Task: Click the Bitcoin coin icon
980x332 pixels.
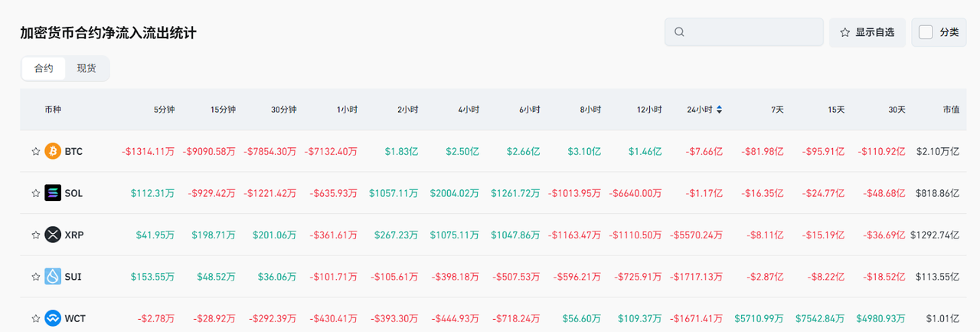Action: coord(53,152)
